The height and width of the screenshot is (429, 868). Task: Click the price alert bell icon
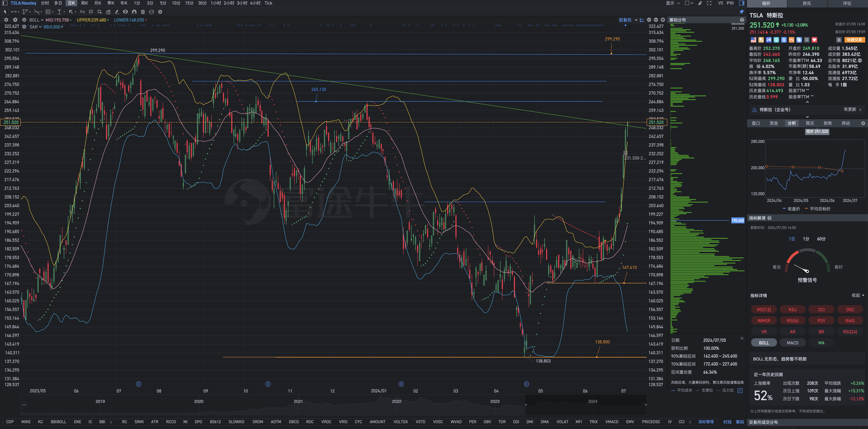tap(839, 40)
